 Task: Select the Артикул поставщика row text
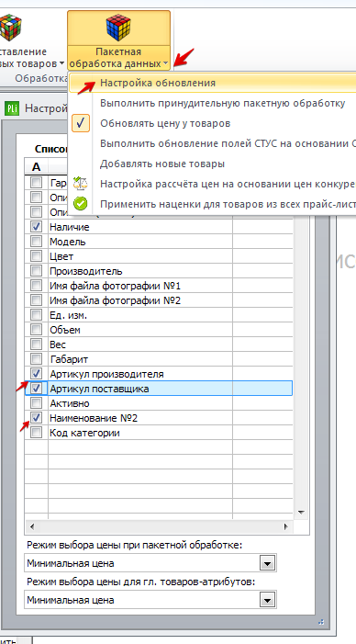pyautogui.click(x=99, y=389)
